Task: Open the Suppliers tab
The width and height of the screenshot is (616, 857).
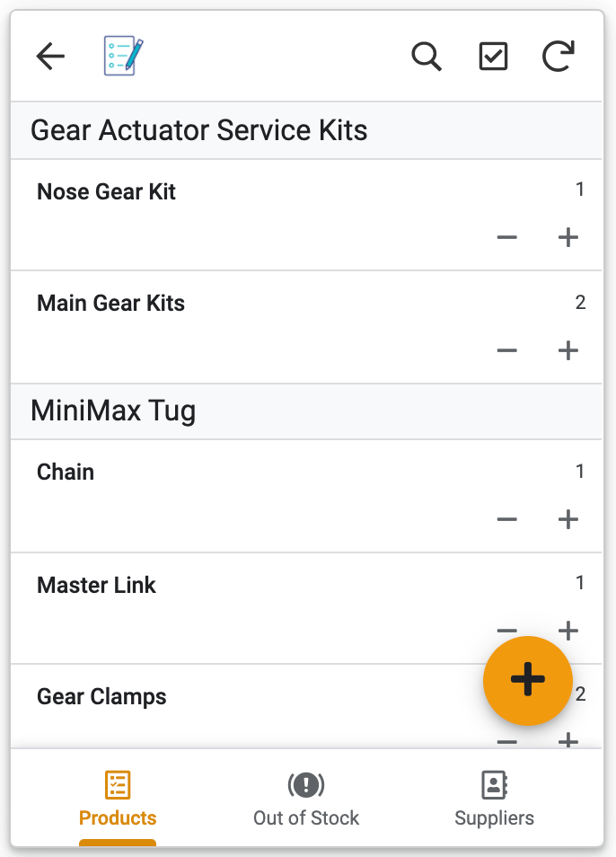Action: pyautogui.click(x=494, y=800)
